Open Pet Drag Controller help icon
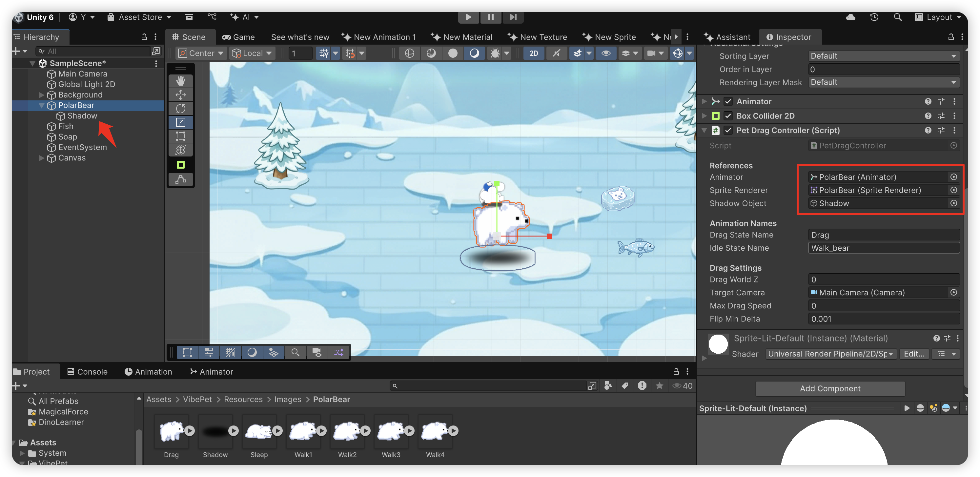The width and height of the screenshot is (980, 477). tap(928, 131)
